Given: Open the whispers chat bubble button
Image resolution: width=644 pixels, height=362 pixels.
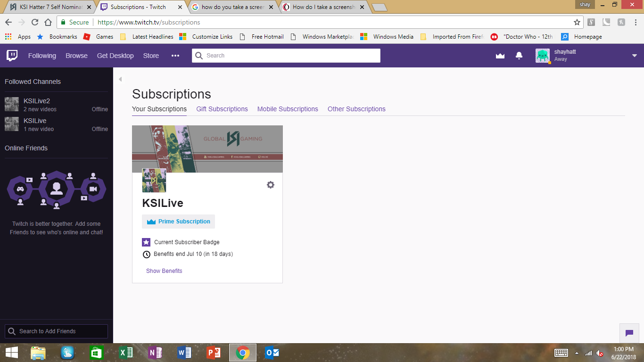Looking at the screenshot, I should point(629,333).
